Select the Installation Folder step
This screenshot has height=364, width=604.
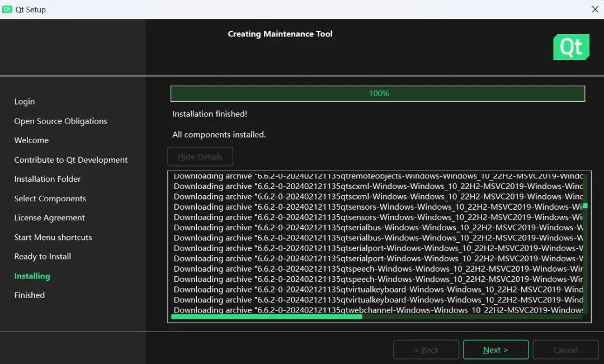pyautogui.click(x=48, y=179)
